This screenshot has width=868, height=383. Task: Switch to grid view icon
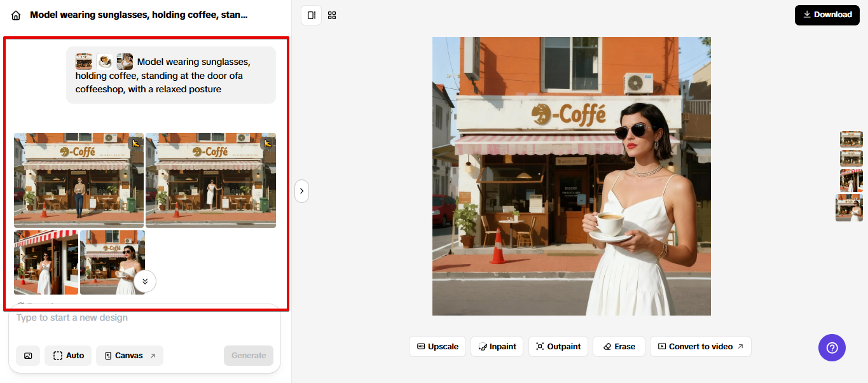click(332, 15)
